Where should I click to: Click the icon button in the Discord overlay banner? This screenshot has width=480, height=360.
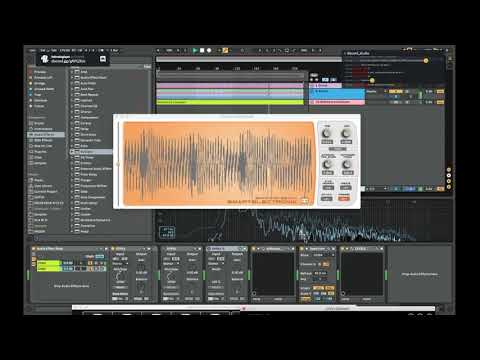tap(103, 59)
